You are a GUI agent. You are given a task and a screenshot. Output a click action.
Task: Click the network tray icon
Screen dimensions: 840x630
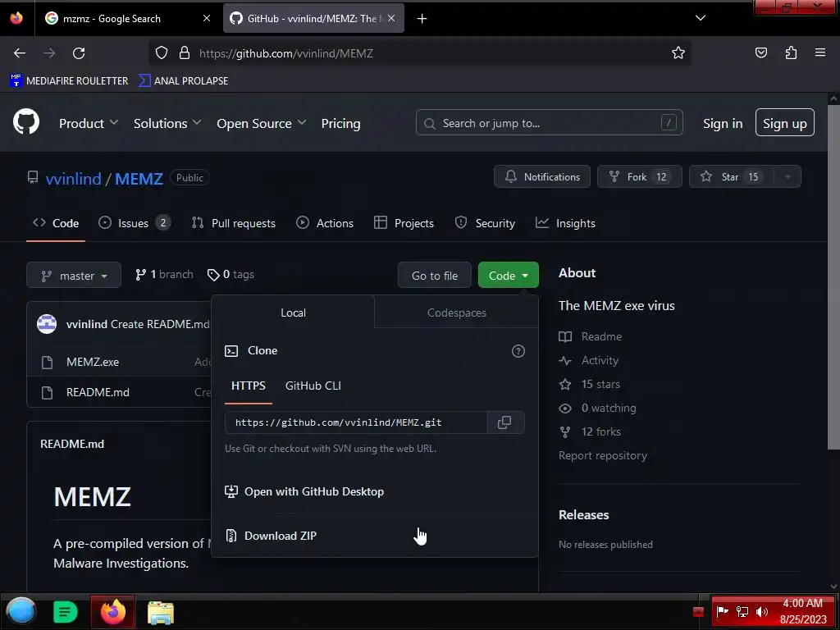[742, 612]
